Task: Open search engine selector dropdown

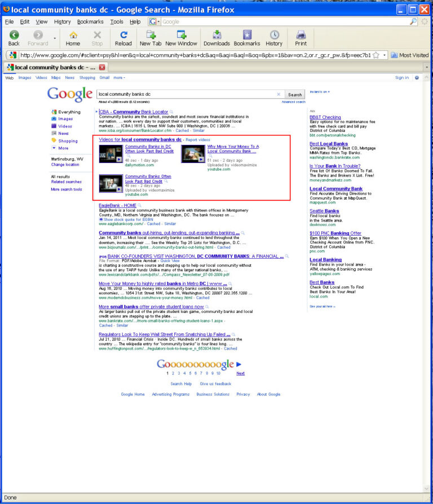Action: [x=154, y=21]
